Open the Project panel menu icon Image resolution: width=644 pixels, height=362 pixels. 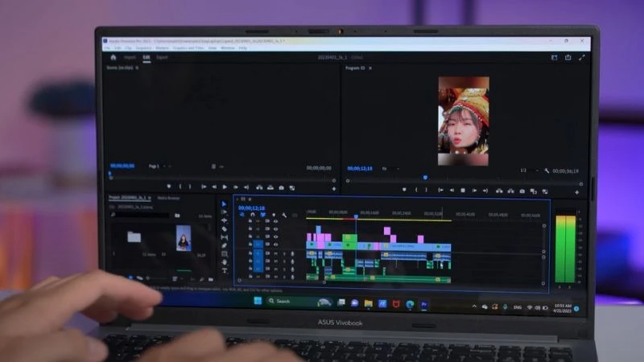coord(150,198)
